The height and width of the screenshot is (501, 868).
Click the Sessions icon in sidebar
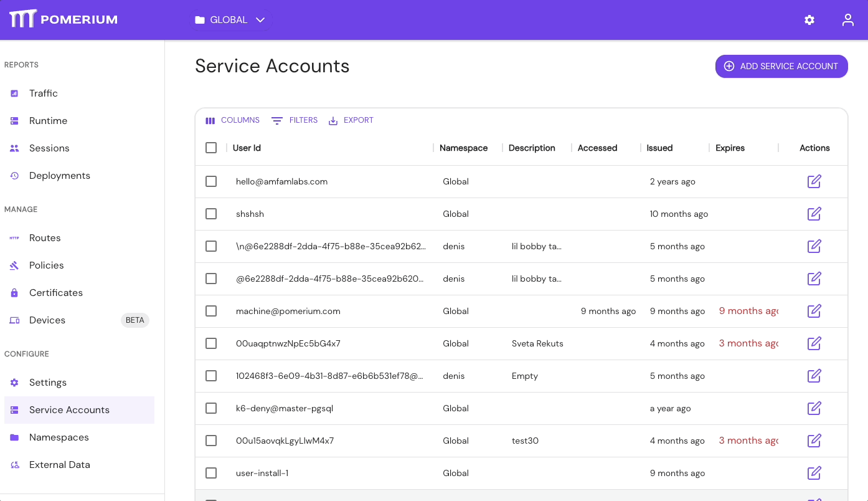pyautogui.click(x=14, y=148)
